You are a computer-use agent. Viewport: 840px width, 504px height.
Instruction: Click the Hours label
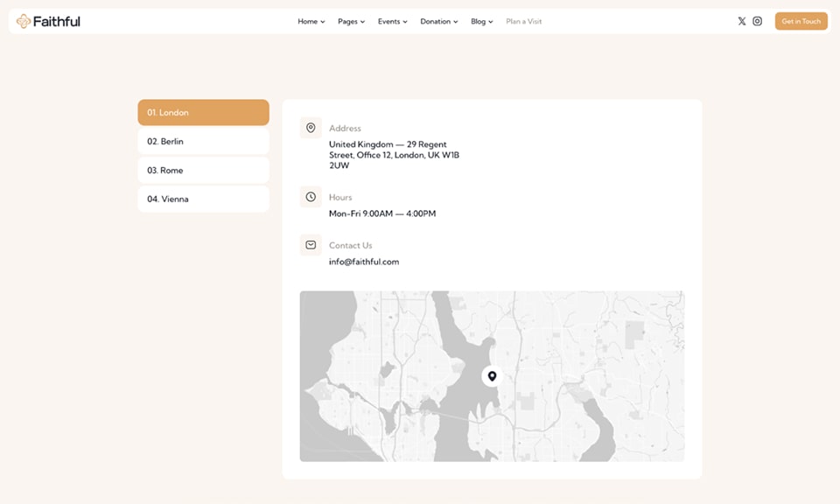coord(340,197)
